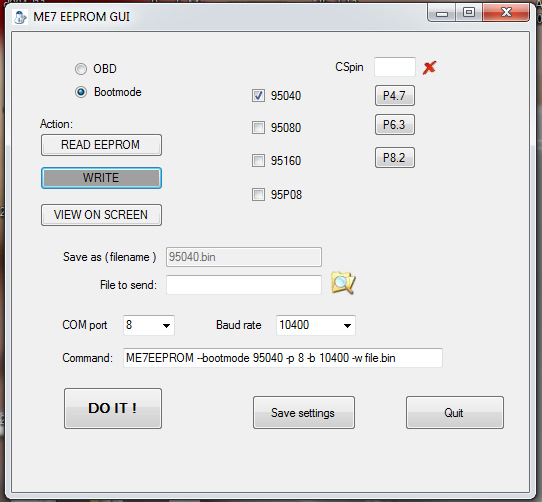The image size is (542, 502).
Task: Uncheck the 95040 checkbox
Action: click(x=258, y=95)
